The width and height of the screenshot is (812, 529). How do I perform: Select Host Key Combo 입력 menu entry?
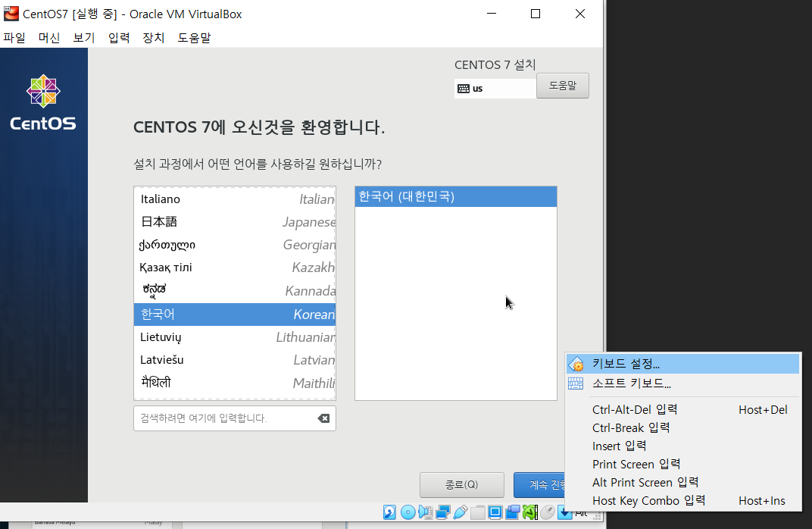coord(682,500)
